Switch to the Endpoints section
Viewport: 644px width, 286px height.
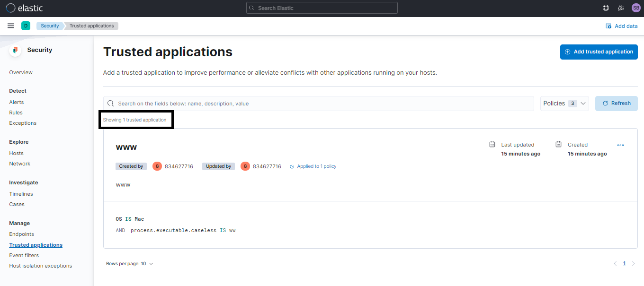tap(21, 234)
